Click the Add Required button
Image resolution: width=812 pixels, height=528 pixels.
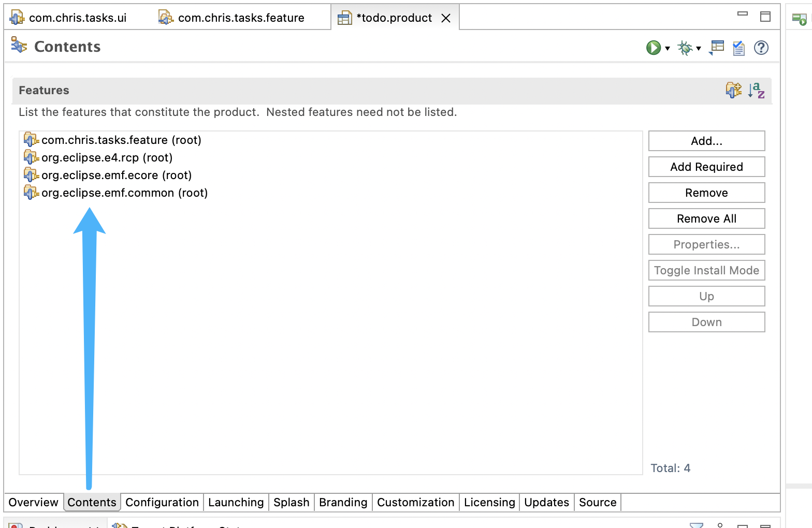pos(707,167)
